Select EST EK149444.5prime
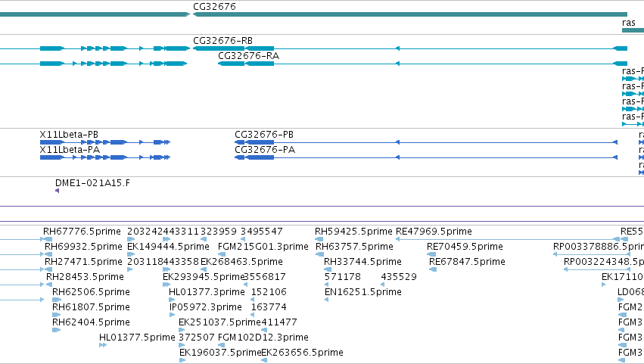The image size is (644, 364). coord(169,247)
